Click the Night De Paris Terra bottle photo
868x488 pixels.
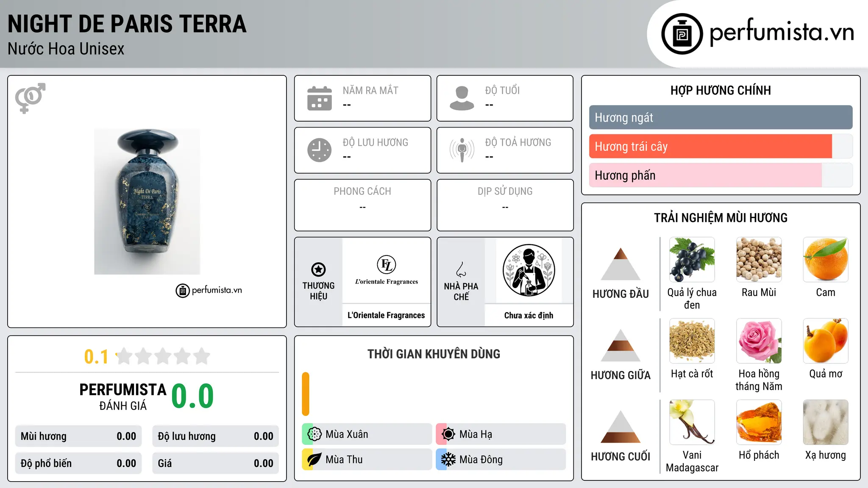click(x=147, y=202)
